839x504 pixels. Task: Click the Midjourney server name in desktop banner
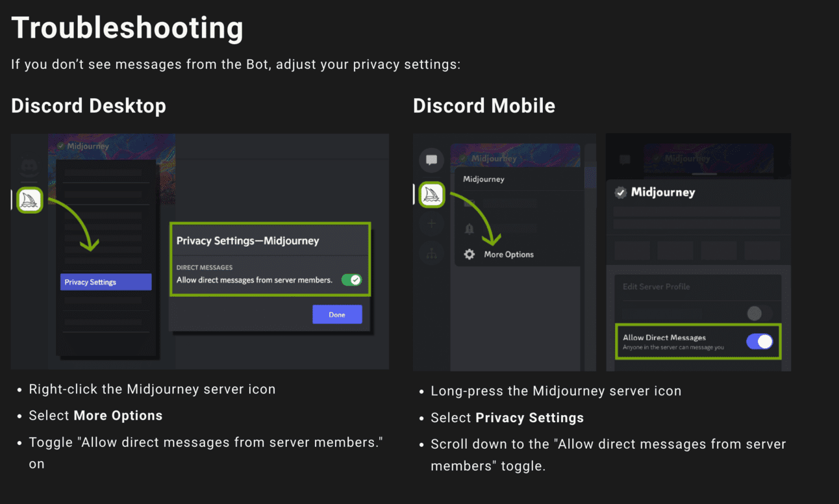click(x=88, y=146)
